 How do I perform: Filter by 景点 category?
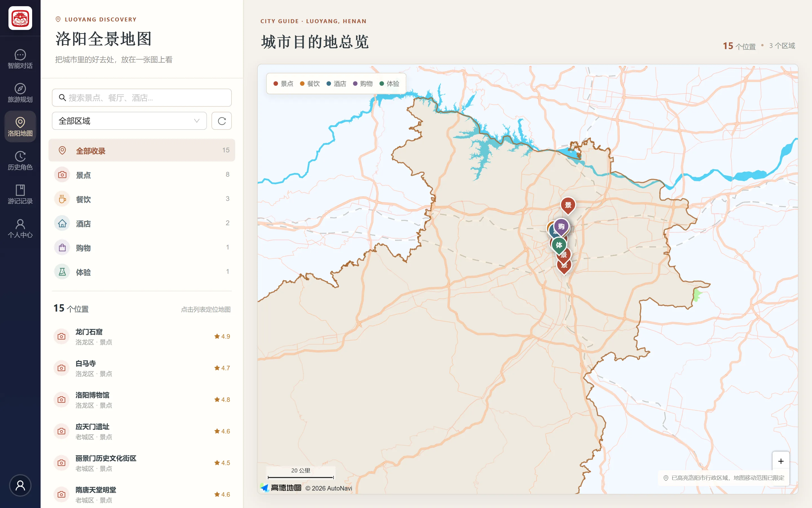click(142, 175)
